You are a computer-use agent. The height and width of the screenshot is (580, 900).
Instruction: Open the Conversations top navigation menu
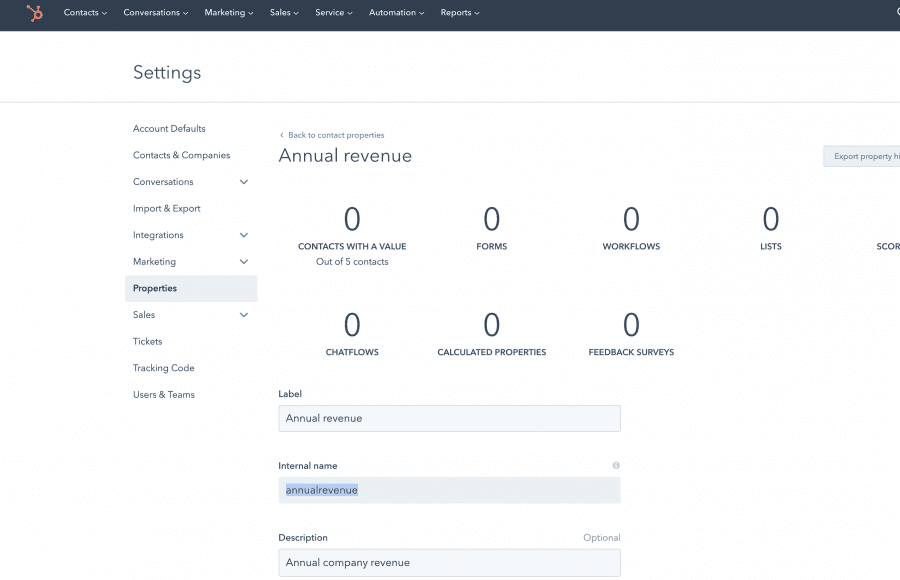156,13
